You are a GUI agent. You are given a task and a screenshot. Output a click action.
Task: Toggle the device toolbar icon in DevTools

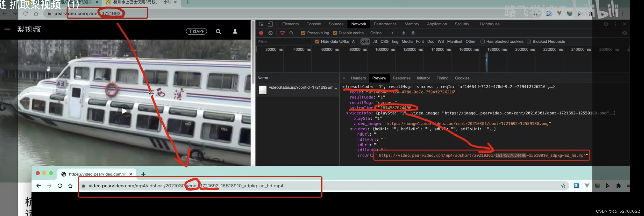(270, 24)
